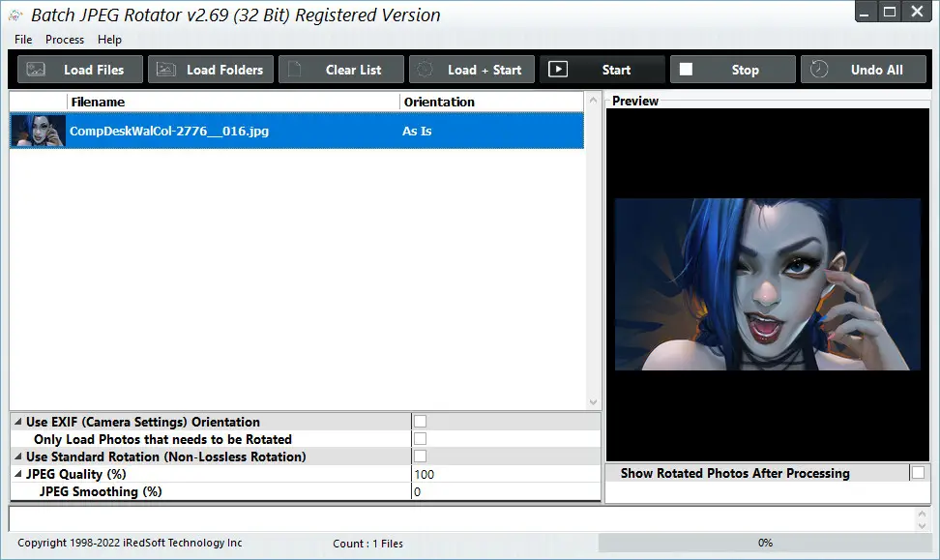This screenshot has width=940, height=560.
Task: Collapse the Use Standard Rotation group
Action: (18, 457)
